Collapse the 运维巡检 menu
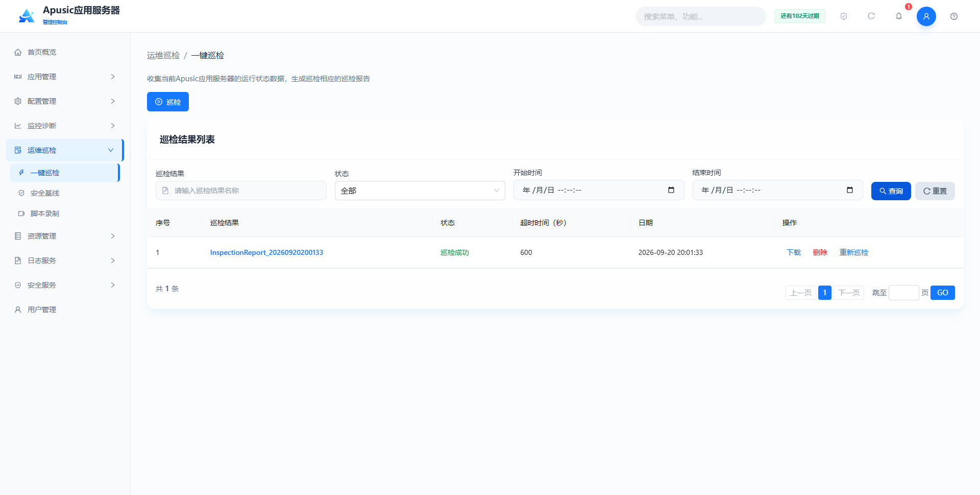 [x=65, y=150]
